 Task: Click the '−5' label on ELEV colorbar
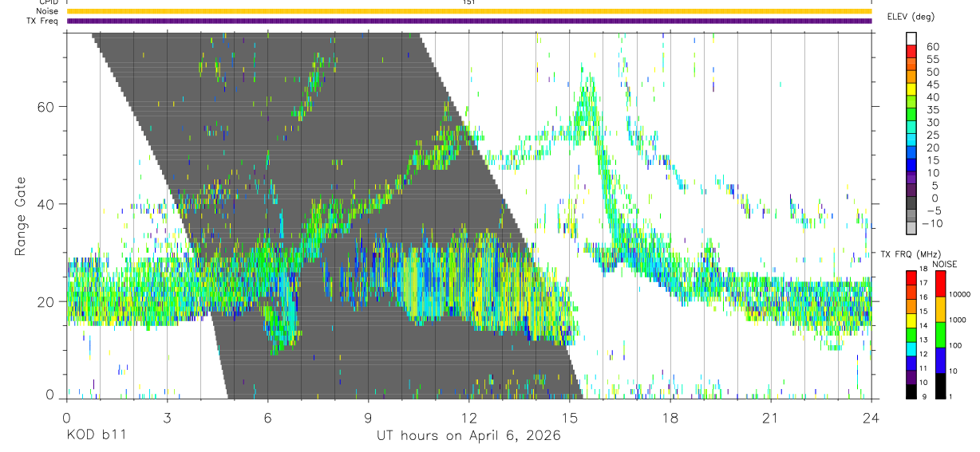click(933, 210)
